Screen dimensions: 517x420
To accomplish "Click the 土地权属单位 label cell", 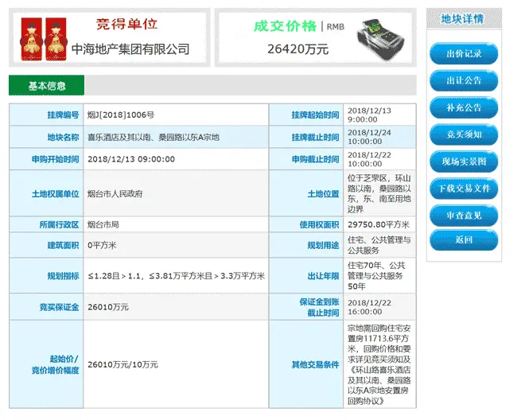I will coord(46,193).
